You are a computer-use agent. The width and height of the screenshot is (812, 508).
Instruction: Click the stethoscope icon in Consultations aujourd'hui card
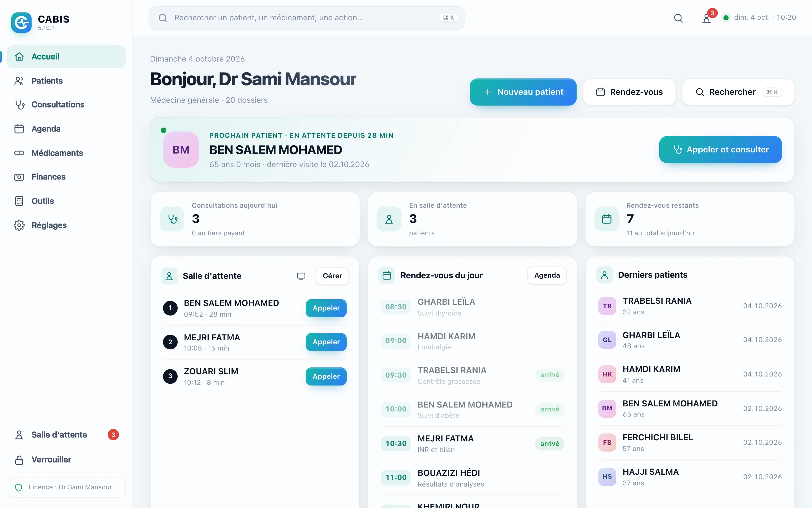[172, 219]
